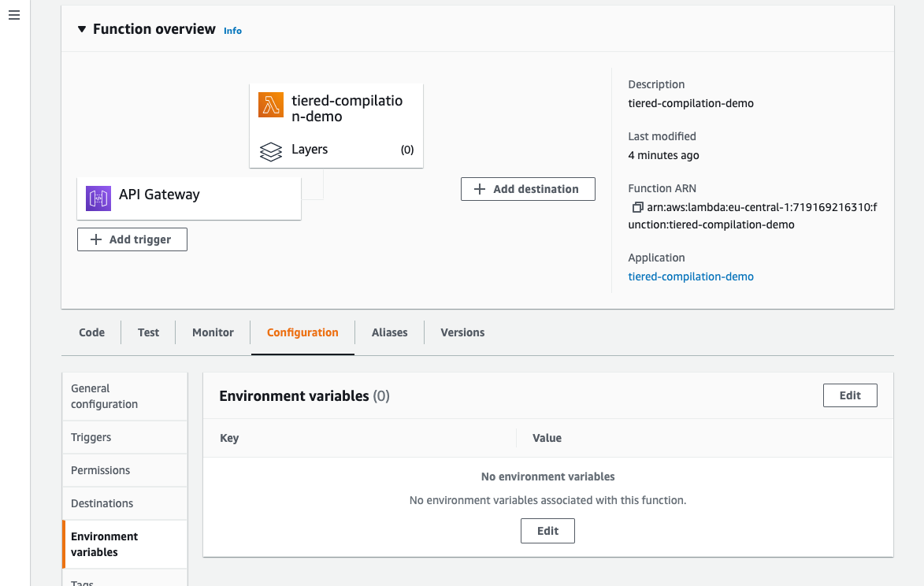This screenshot has width=924, height=586.
Task: Open the tiered-compilation-demo application link
Action: [691, 276]
